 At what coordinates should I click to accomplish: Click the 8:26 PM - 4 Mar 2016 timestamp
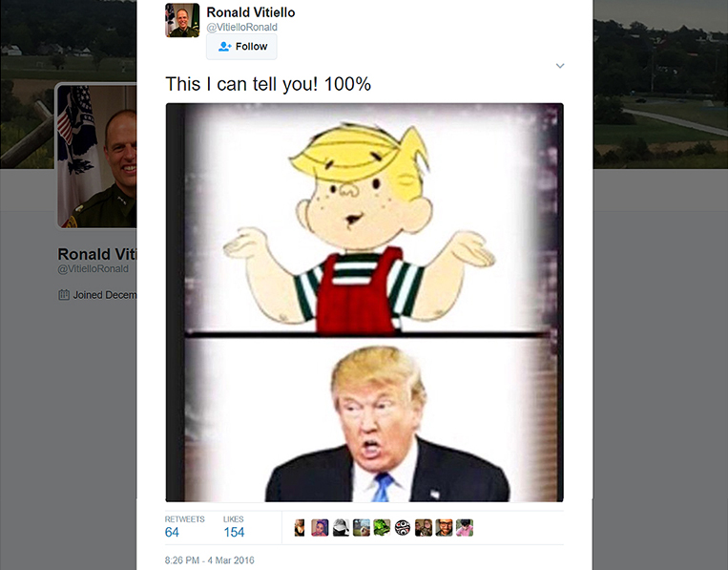coord(209,560)
